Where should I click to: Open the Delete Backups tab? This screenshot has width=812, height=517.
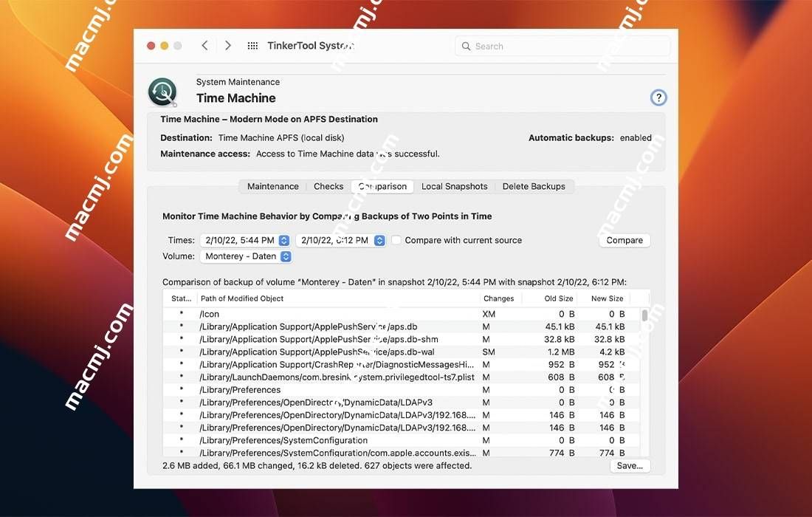[534, 187]
